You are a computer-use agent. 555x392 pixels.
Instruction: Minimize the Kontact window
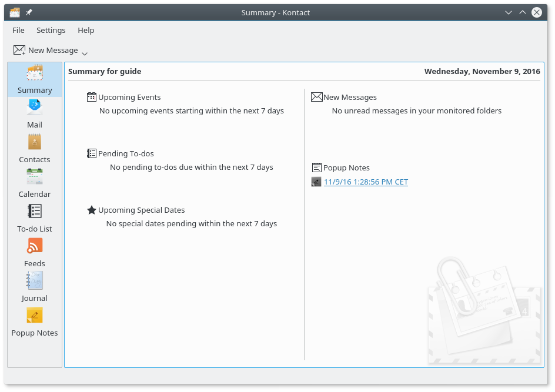509,13
